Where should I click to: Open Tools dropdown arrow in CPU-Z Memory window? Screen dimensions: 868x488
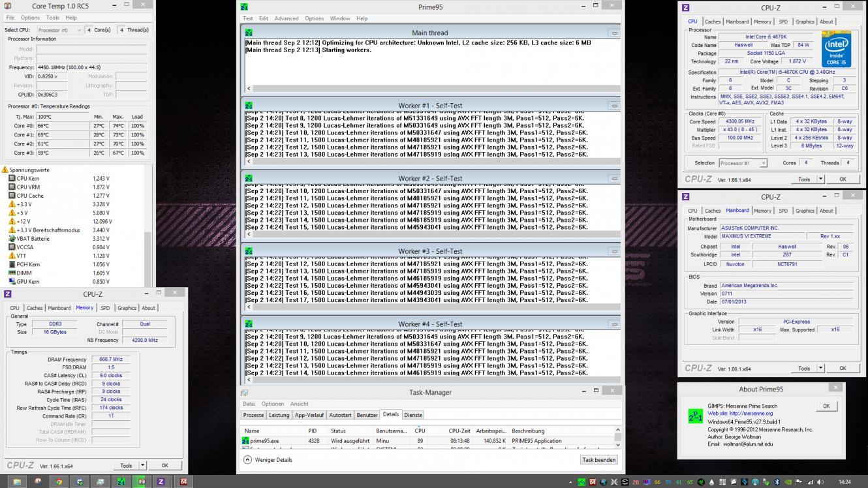coord(143,466)
